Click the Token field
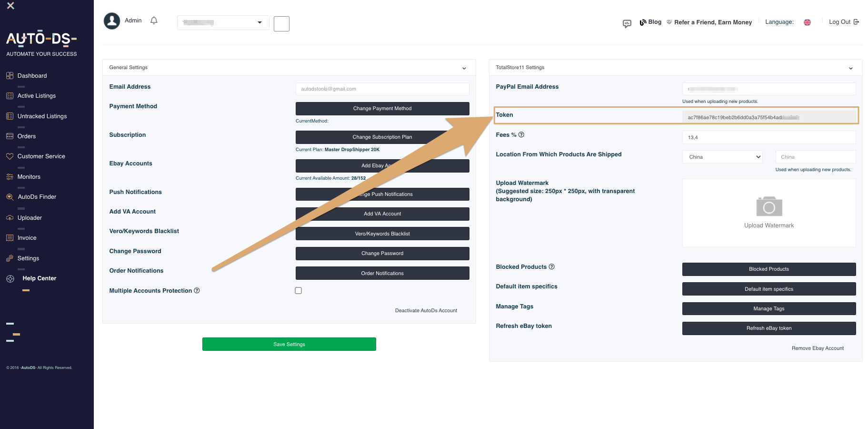Screen dimensions: 868x429 point(769,117)
